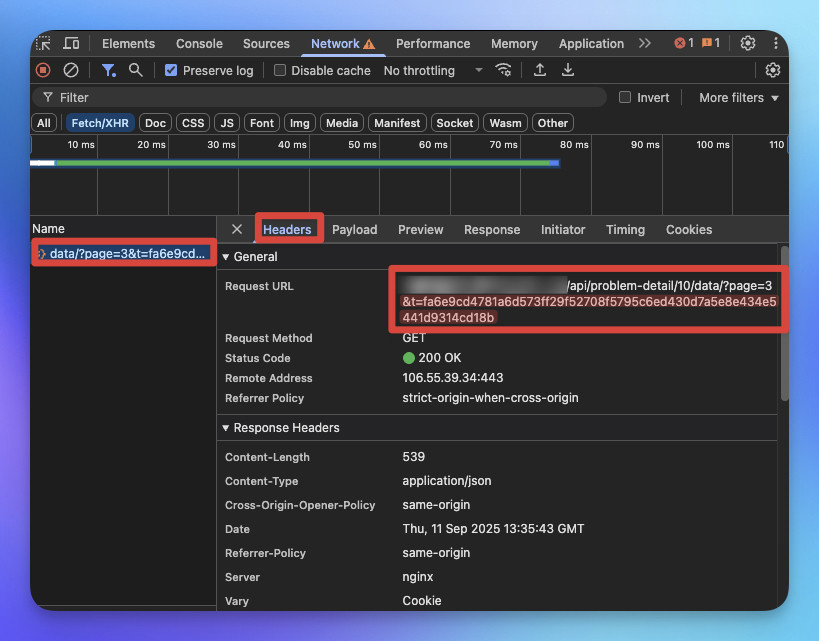The image size is (819, 641).
Task: View the Payload tab
Action: (354, 229)
